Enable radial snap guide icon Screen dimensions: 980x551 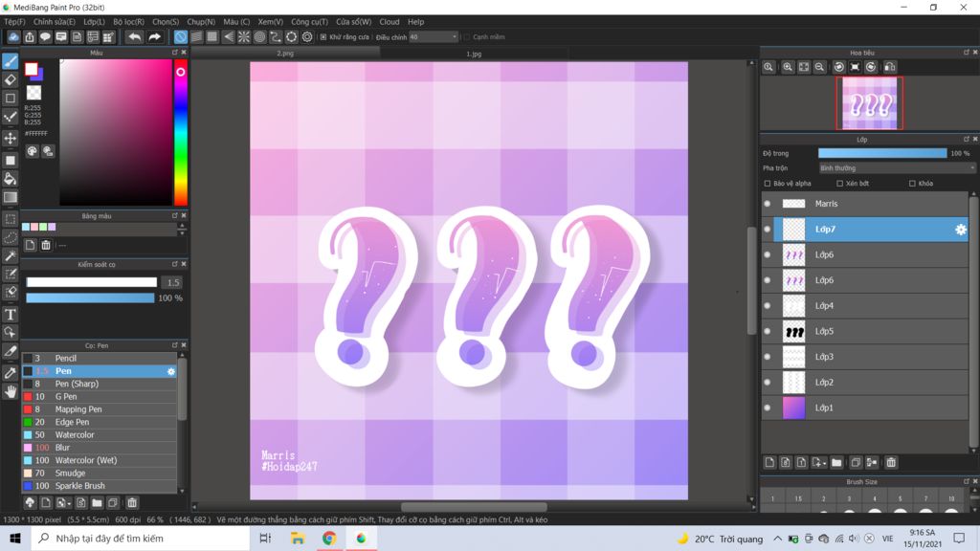point(244,37)
